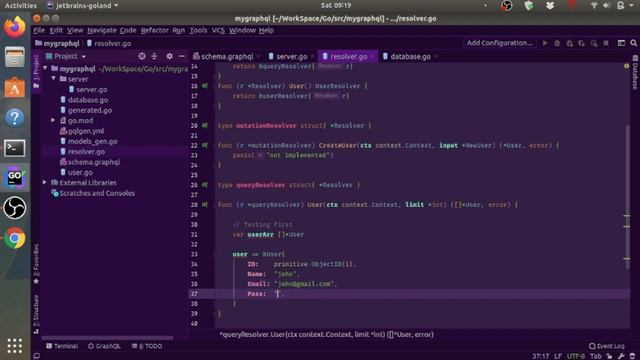Screen dimensions: 640x360
Task: Click the Search Everywhere magnifier icon
Action: point(633,43)
